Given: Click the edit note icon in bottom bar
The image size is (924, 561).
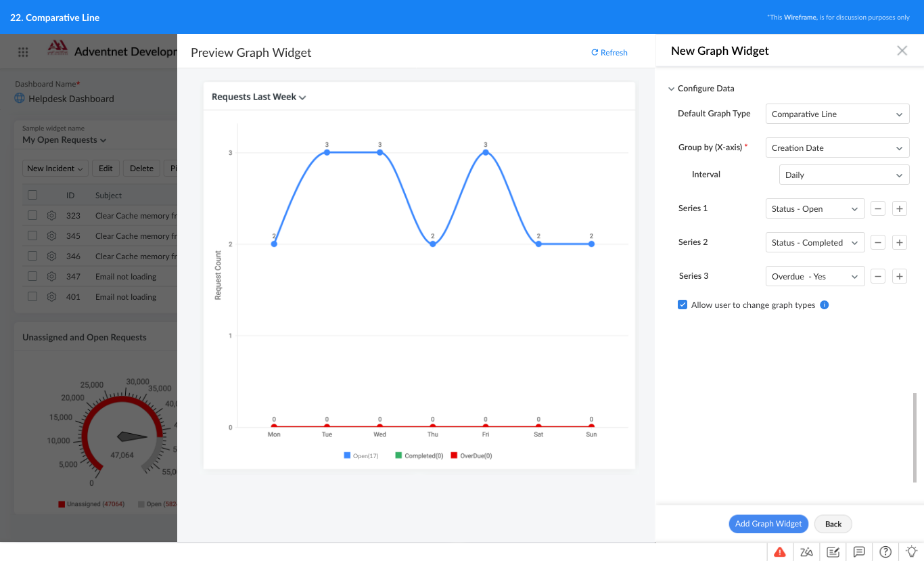Looking at the screenshot, I should 833,552.
